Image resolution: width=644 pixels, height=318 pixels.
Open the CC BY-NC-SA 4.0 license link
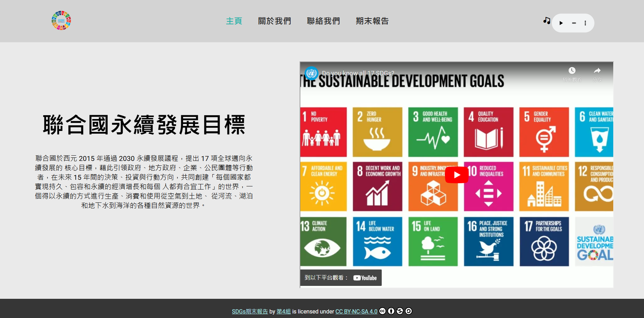pos(356,311)
